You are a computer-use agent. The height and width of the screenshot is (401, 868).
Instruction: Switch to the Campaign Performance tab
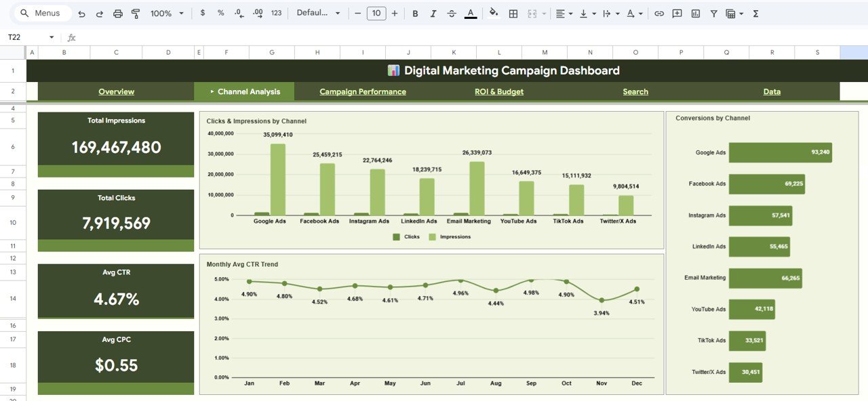(x=362, y=91)
